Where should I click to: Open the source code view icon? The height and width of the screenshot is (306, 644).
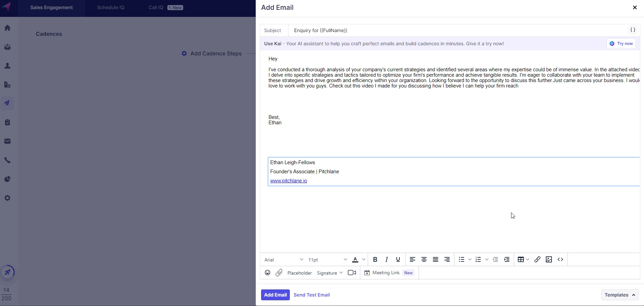(x=560, y=259)
